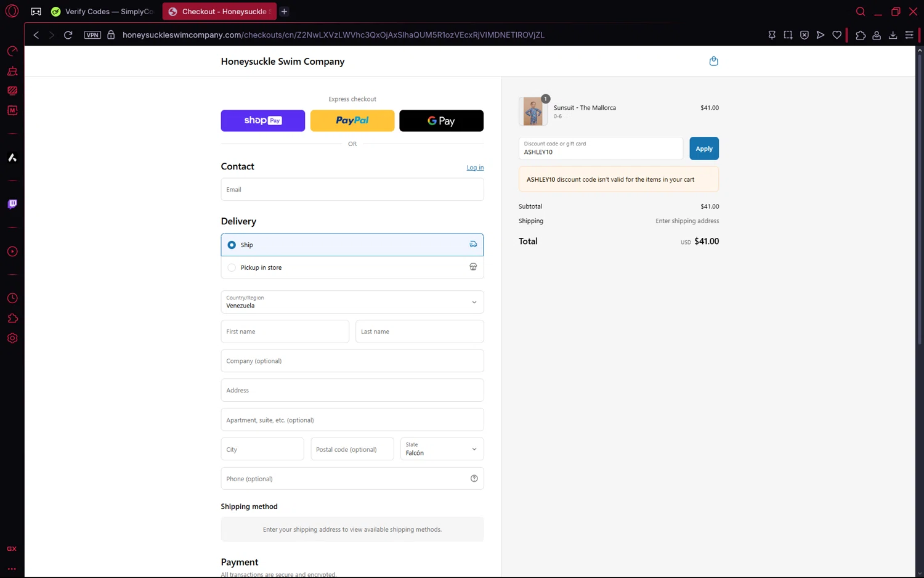Click the ASHLEY10 invalid discount message
The image size is (924, 578).
tap(618, 179)
